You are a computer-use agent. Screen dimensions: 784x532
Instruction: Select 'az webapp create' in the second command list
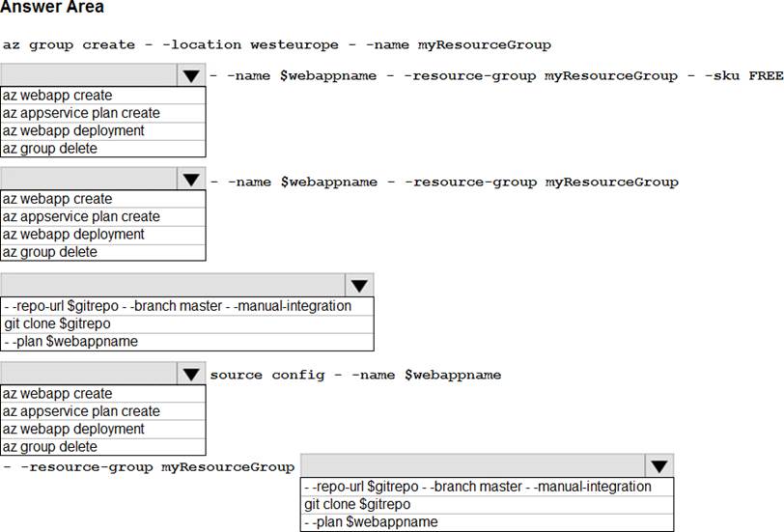(58, 199)
